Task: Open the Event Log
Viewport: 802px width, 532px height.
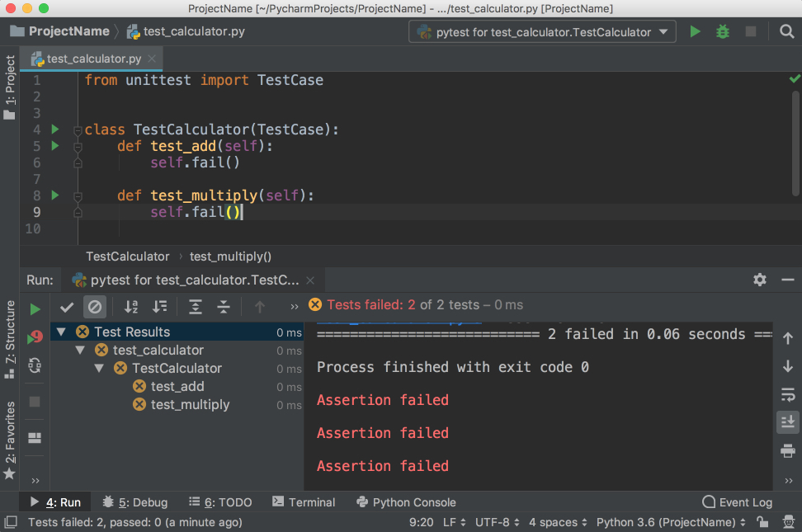Action: (x=737, y=501)
